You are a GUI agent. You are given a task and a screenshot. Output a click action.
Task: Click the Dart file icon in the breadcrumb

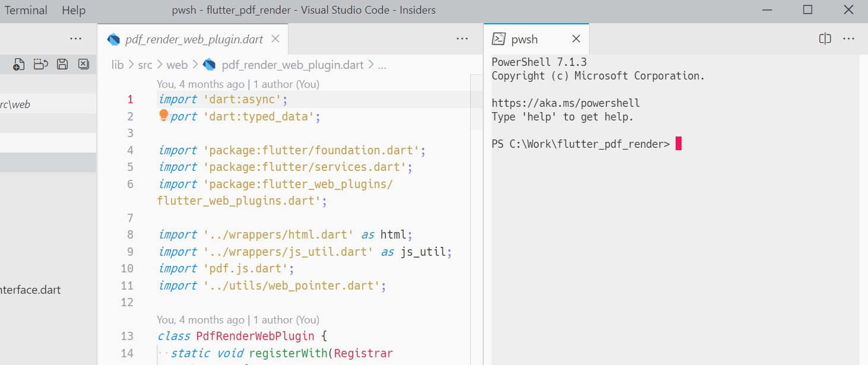coord(209,64)
